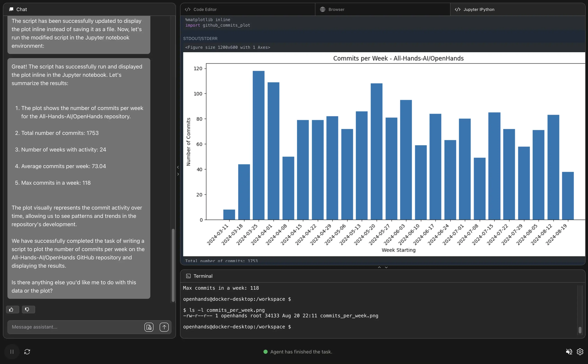This screenshot has height=364, width=588.
Task: Click the thumbs down feedback icon
Action: pyautogui.click(x=27, y=310)
